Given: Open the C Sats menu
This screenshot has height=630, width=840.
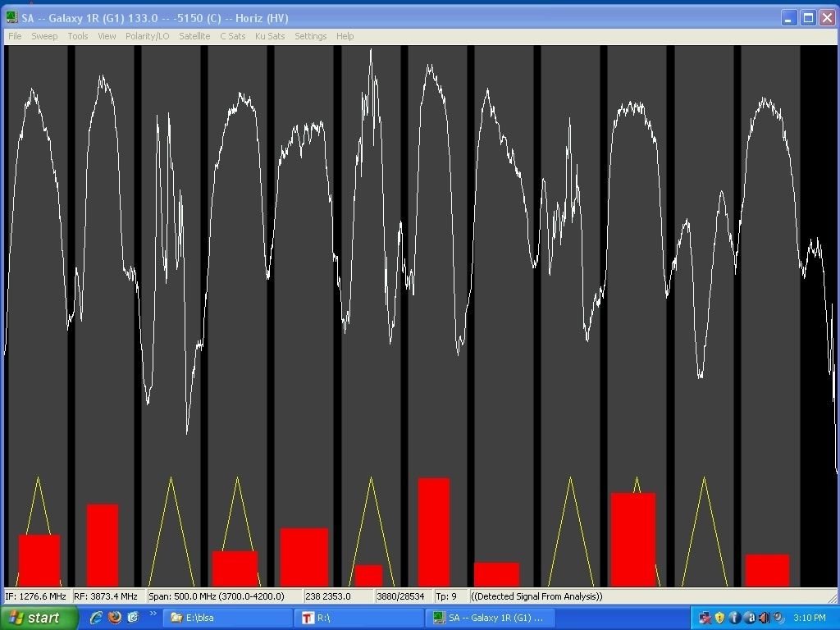Looking at the screenshot, I should click(x=232, y=36).
